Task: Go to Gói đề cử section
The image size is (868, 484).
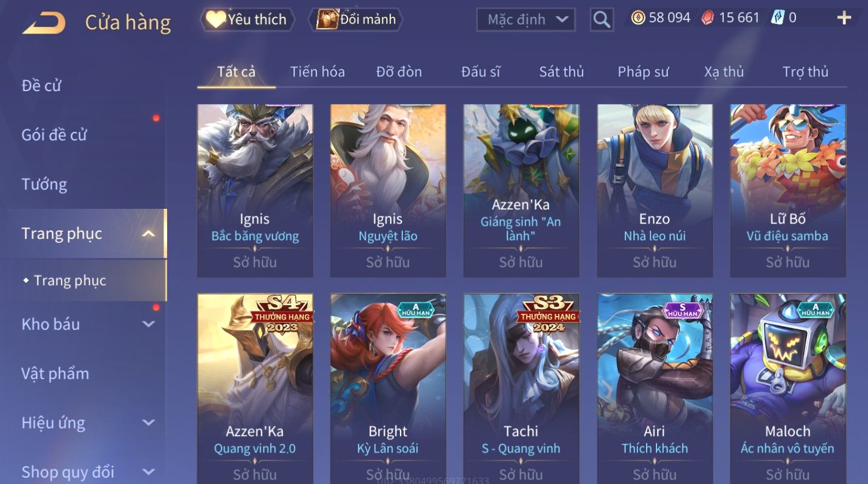Action: (54, 135)
